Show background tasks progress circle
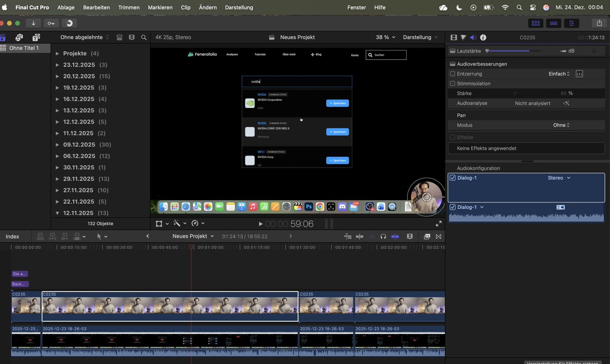This screenshot has height=364, width=610. 69,23
